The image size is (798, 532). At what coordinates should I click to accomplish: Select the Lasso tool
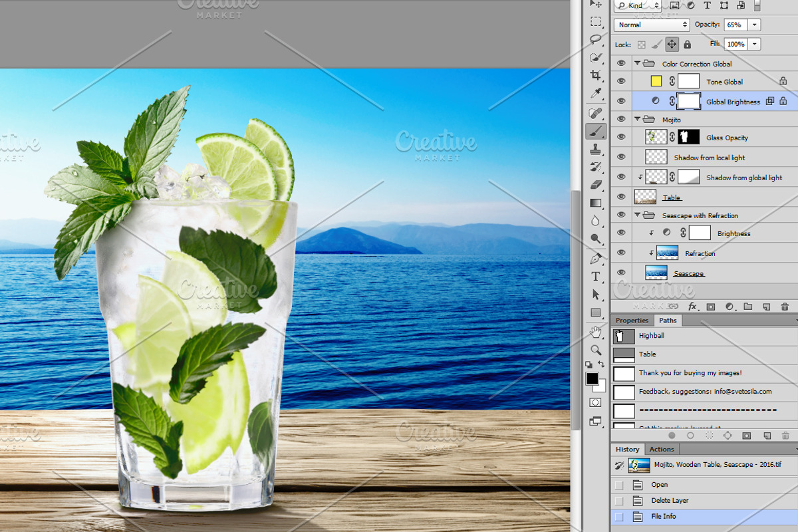click(x=596, y=39)
